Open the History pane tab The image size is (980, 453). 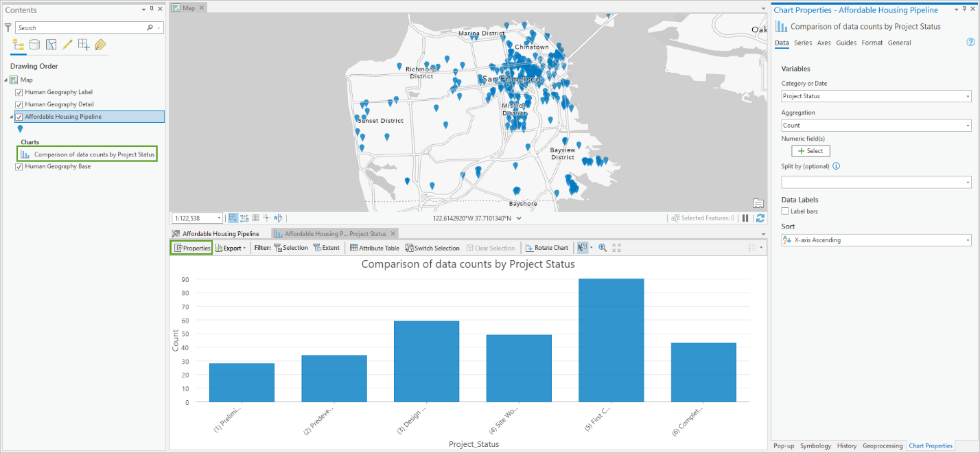point(847,446)
